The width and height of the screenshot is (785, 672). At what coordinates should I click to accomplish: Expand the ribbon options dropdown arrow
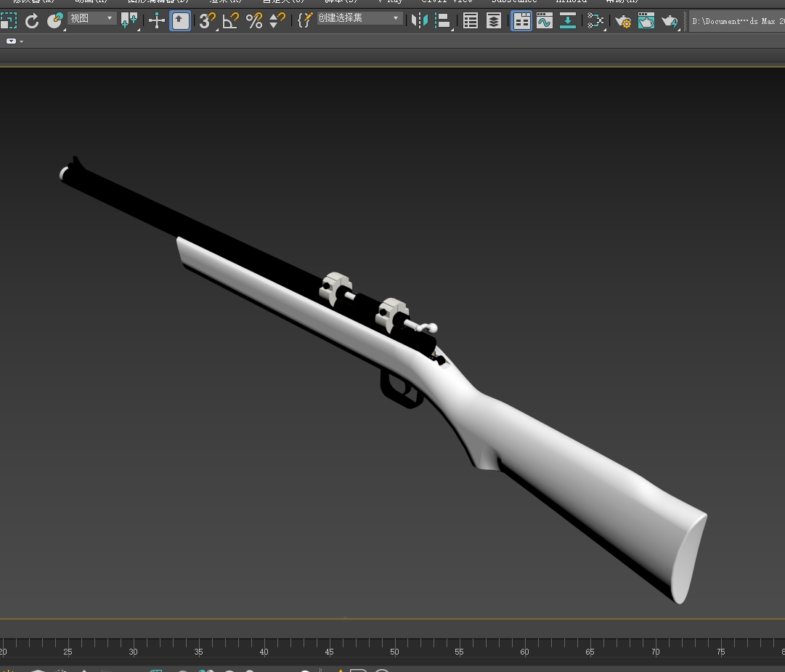click(x=22, y=41)
